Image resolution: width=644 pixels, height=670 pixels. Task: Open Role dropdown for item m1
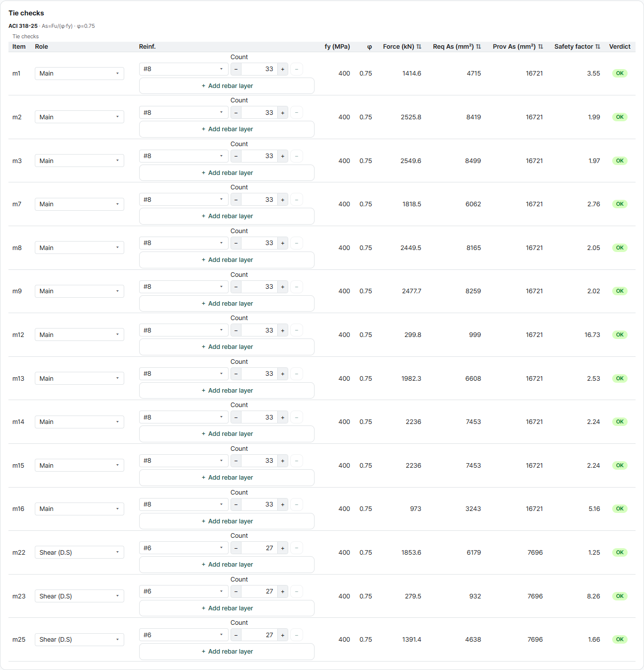click(x=80, y=74)
